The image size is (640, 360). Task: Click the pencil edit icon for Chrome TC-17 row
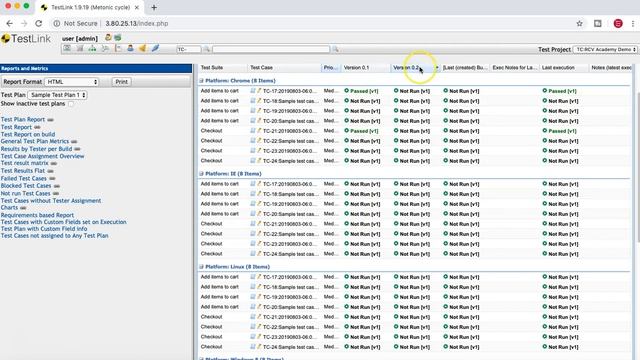click(x=259, y=91)
